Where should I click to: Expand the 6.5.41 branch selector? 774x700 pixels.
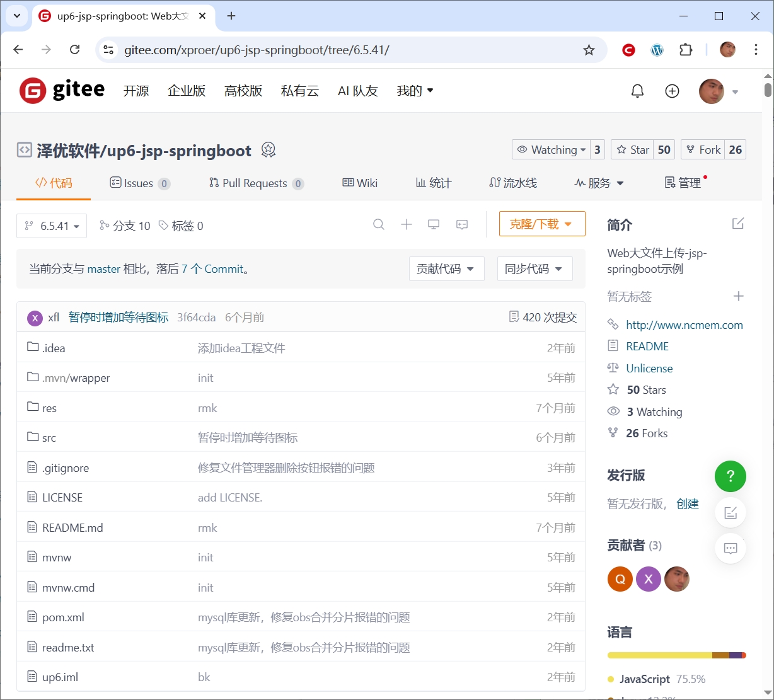coord(52,226)
